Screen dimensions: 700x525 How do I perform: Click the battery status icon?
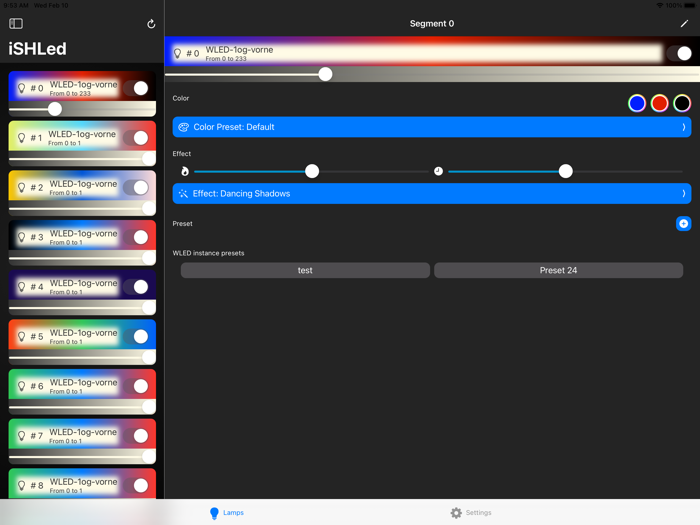689,5
